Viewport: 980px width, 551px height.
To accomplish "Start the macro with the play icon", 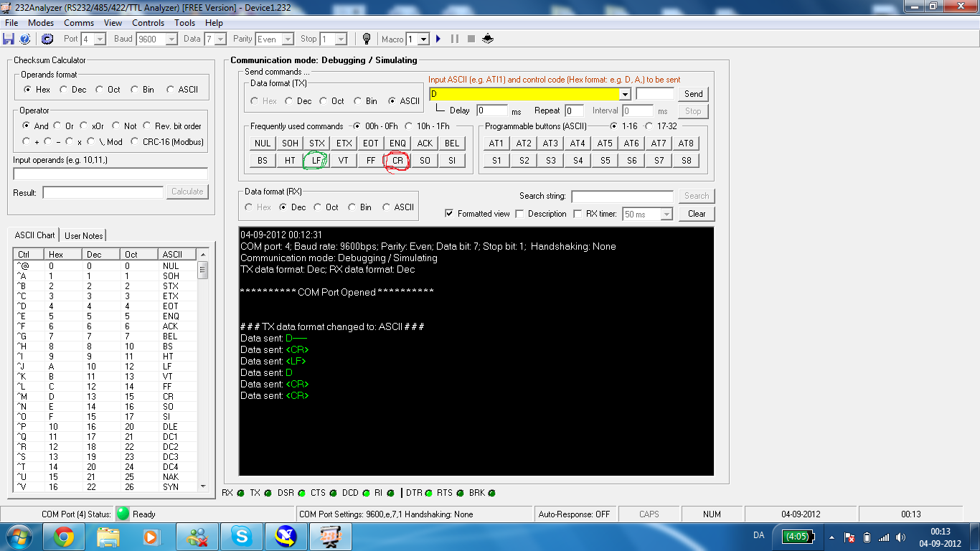I will (x=438, y=39).
